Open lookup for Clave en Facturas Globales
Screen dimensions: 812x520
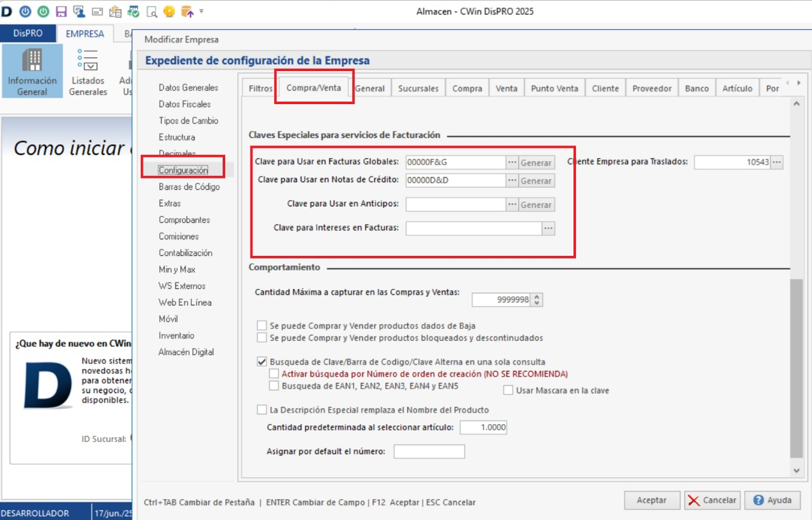[x=512, y=163]
